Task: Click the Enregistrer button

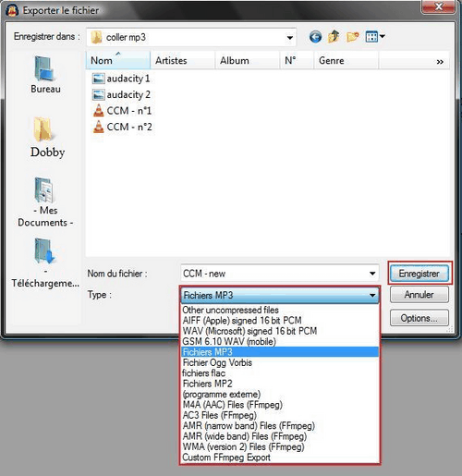Action: click(419, 274)
